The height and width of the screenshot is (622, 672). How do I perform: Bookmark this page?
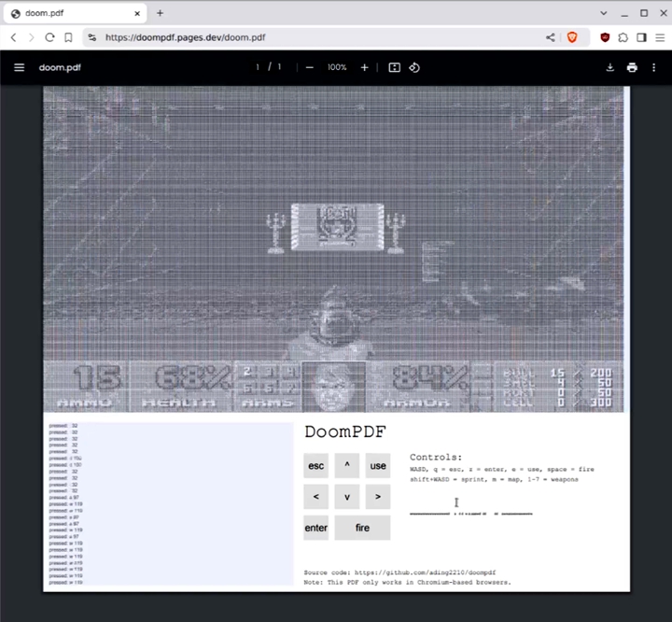(68, 37)
